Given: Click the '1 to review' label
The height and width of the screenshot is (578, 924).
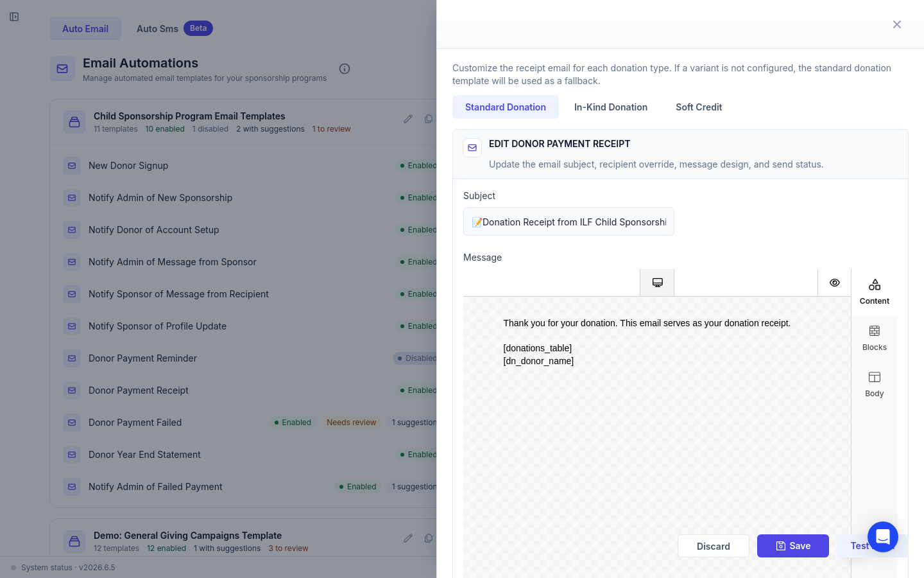Looking at the screenshot, I should pos(332,129).
